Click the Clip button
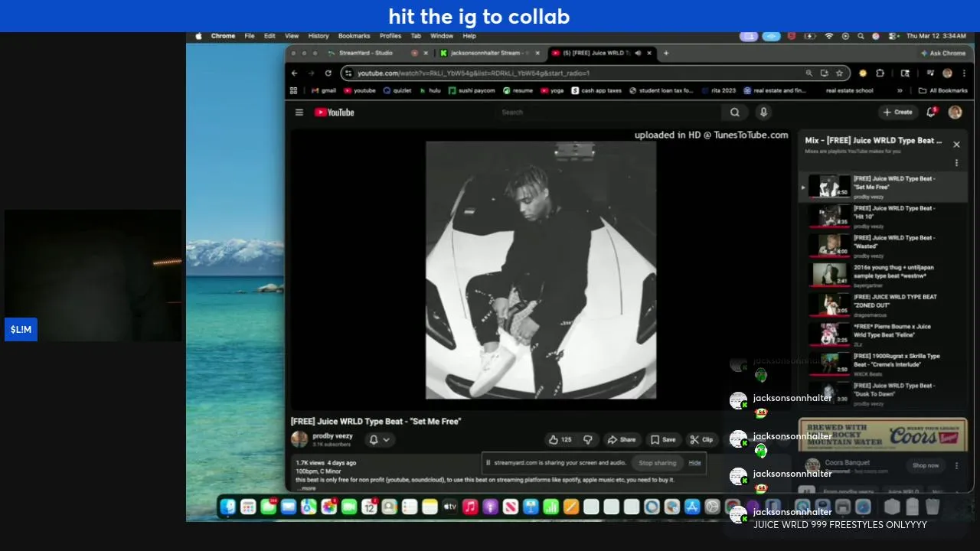Screen dimensions: 980x551 pos(701,439)
